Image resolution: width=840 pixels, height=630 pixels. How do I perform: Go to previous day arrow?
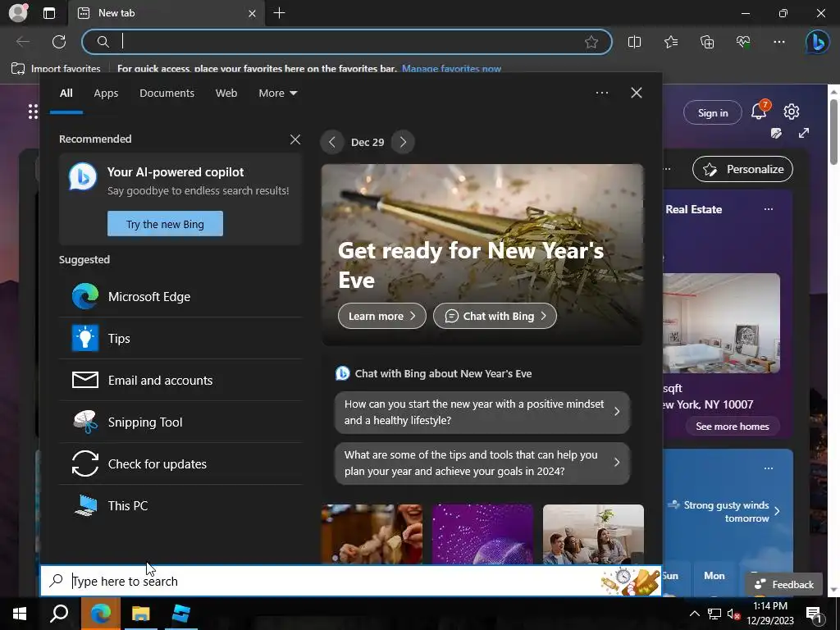tap(332, 142)
